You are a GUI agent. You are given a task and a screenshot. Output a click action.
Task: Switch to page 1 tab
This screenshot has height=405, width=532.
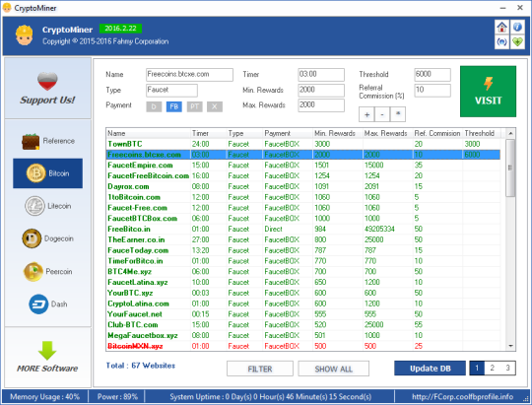pos(477,368)
